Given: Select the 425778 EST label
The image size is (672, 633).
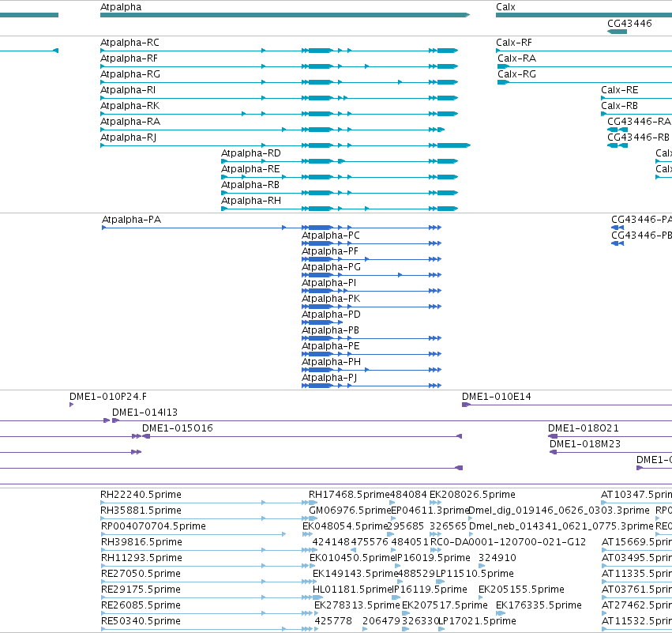Looking at the screenshot, I should (x=333, y=622).
